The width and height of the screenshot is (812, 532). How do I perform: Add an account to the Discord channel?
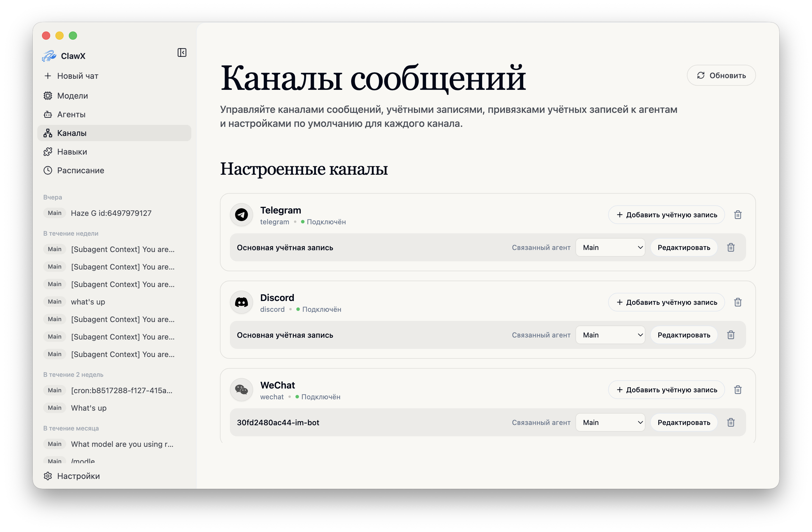[x=666, y=302]
